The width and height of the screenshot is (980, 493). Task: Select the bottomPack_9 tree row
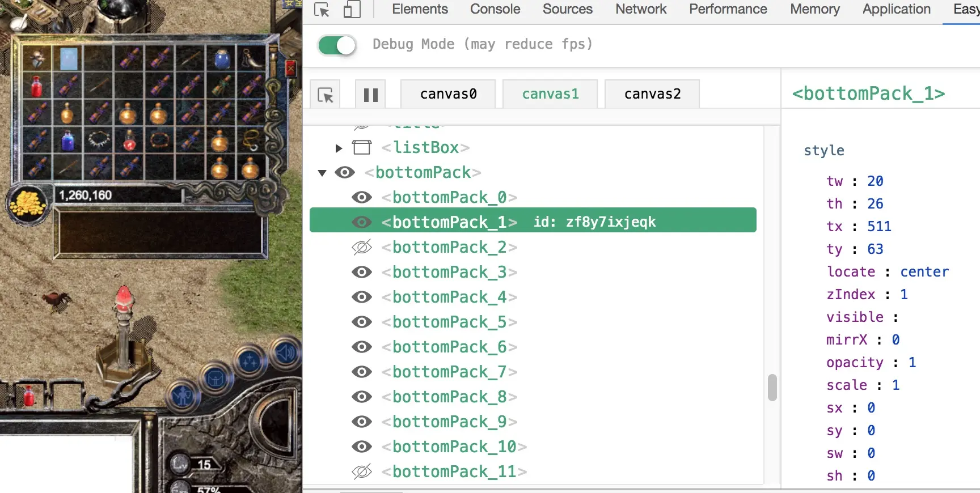point(533,422)
